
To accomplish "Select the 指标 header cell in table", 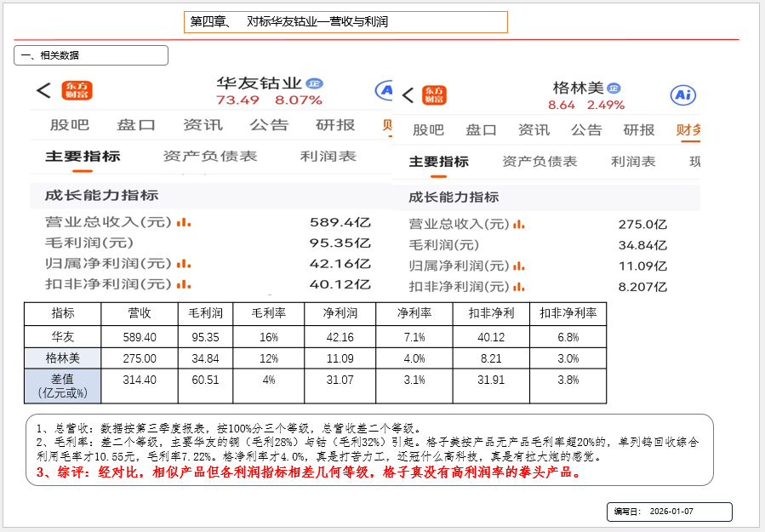I will coord(63,314).
